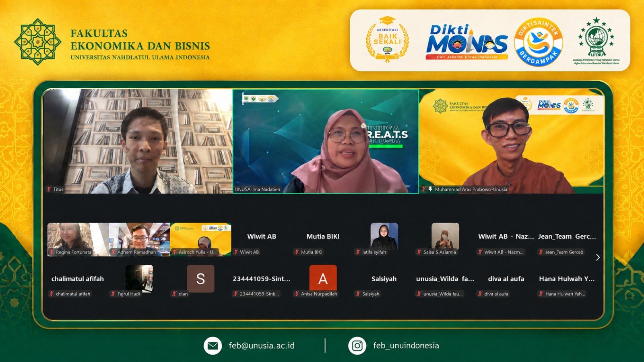The width and height of the screenshot is (644, 362).
Task: Click the email address feb@unusia.ac.id
Action: click(262, 346)
